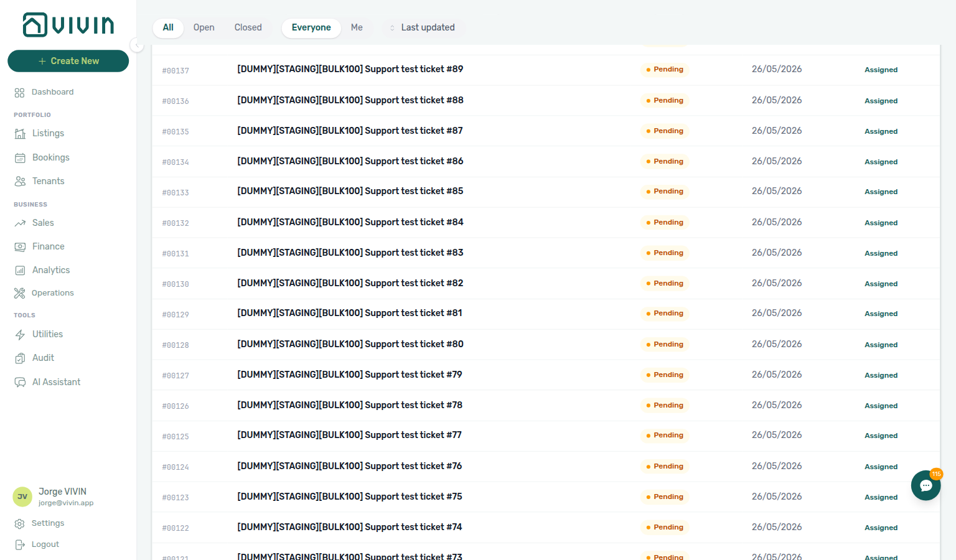Image resolution: width=956 pixels, height=560 pixels.
Task: Click the date in ticket #87 row
Action: (777, 131)
